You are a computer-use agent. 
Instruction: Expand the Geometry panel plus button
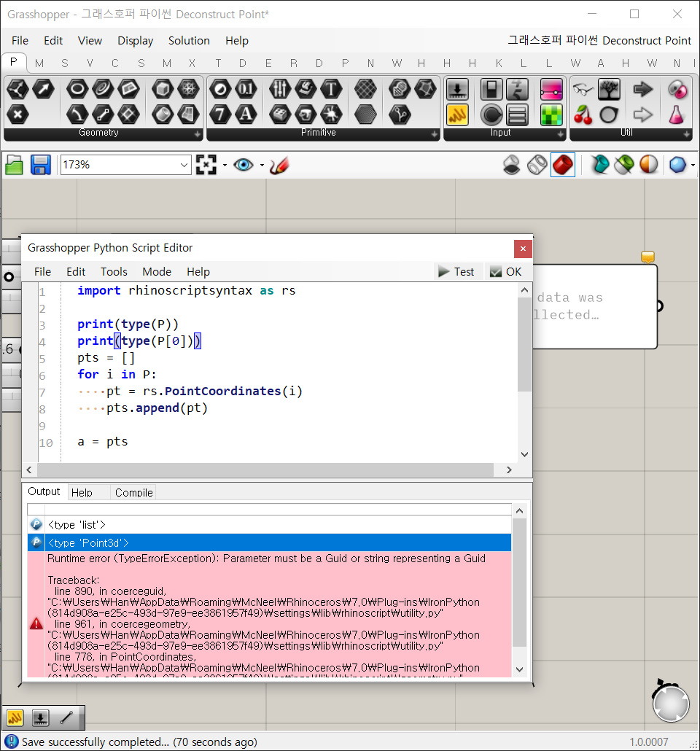click(198, 135)
